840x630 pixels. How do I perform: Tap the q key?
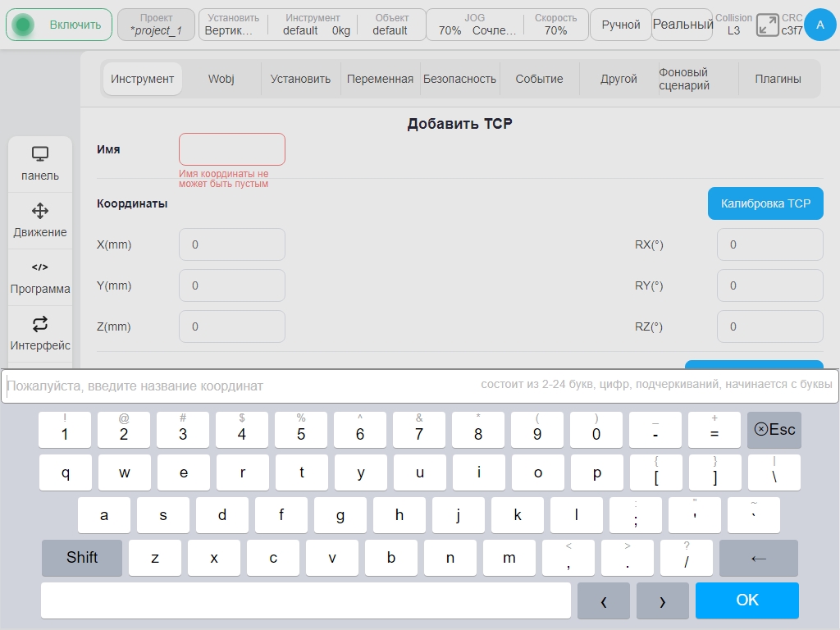tap(66, 472)
